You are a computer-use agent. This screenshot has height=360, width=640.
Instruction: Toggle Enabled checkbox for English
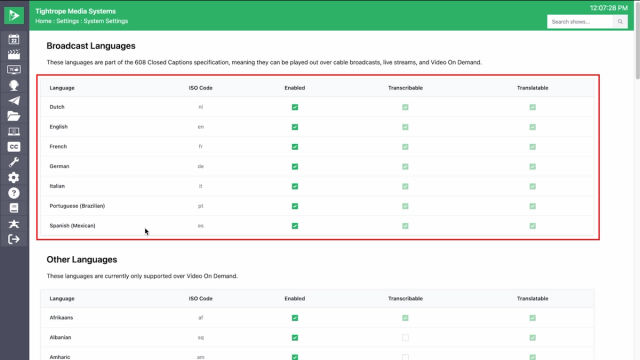(295, 127)
